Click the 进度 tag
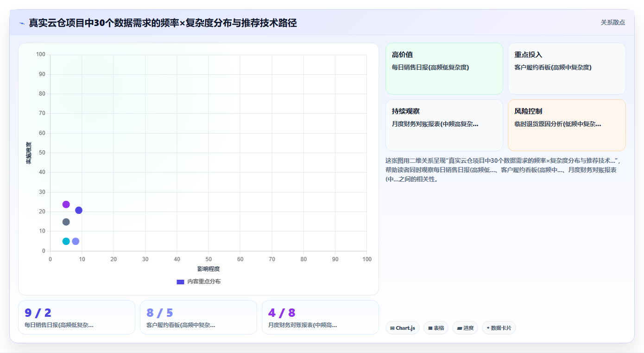 pyautogui.click(x=465, y=328)
